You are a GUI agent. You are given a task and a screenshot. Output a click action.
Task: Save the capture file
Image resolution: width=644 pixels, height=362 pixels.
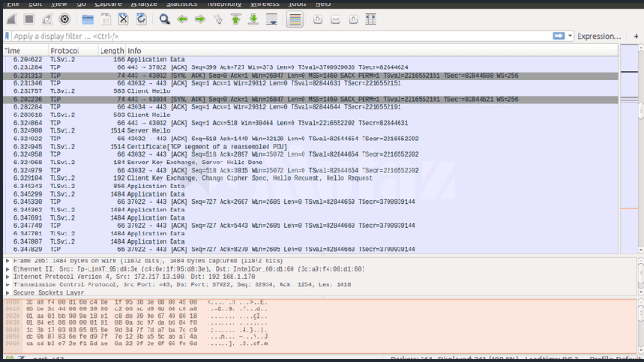coord(105,19)
